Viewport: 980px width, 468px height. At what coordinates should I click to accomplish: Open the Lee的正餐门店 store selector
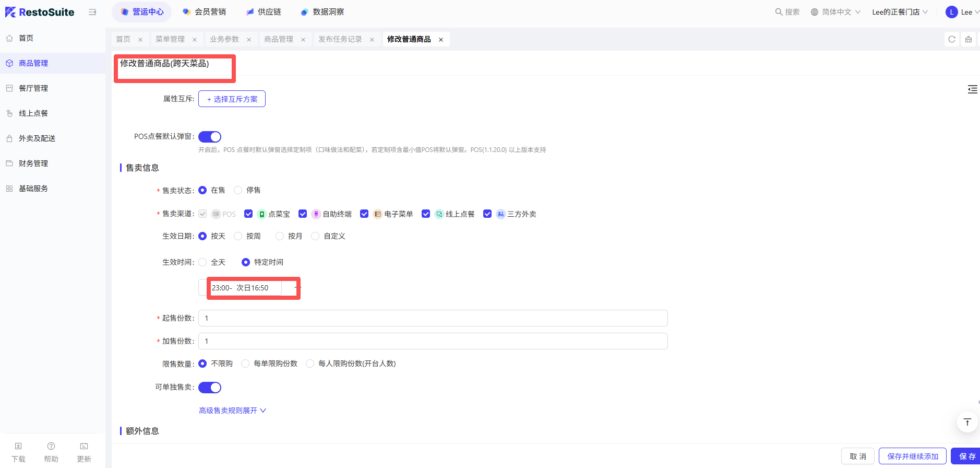click(x=900, y=12)
